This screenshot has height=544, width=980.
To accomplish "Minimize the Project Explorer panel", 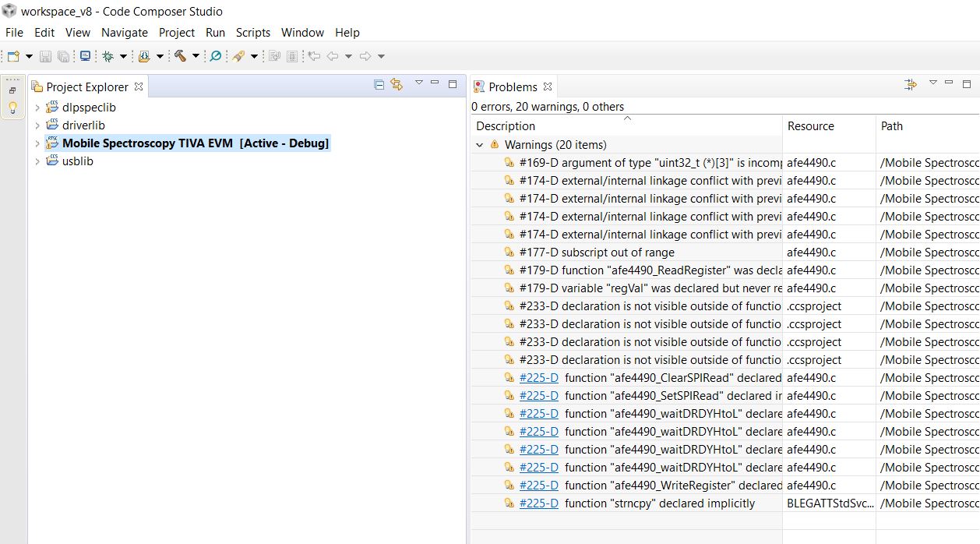I will [435, 83].
